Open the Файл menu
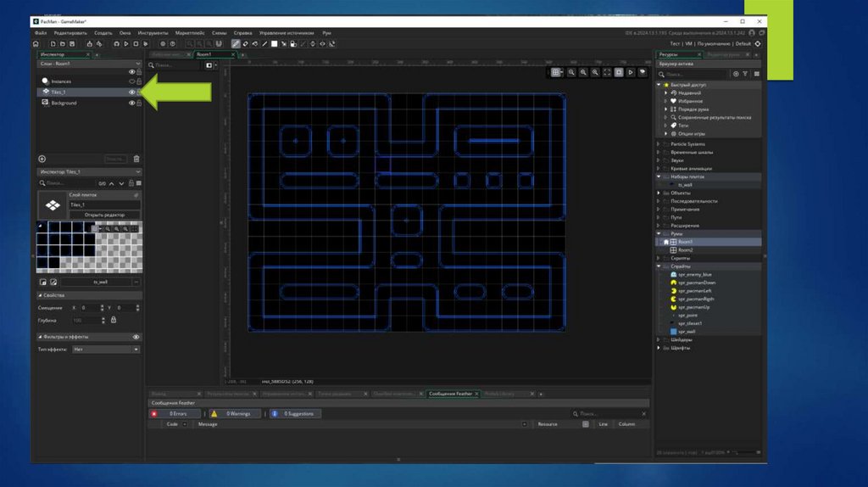 pyautogui.click(x=41, y=32)
